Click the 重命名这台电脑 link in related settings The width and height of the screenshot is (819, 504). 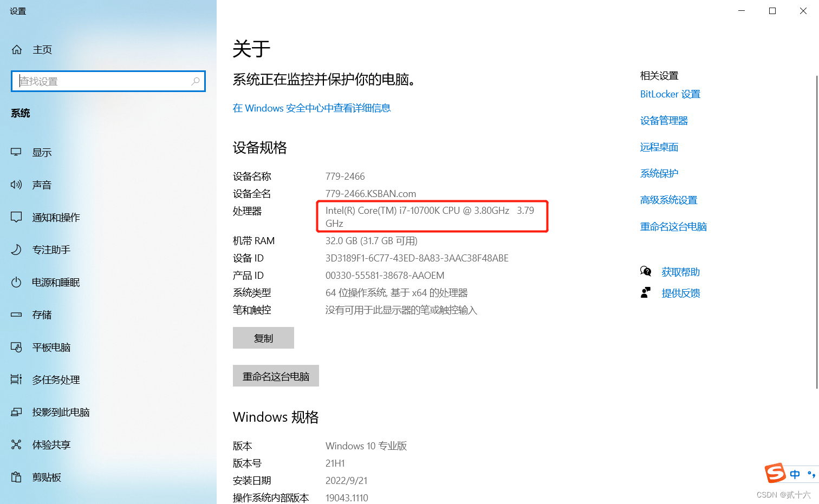pos(673,227)
